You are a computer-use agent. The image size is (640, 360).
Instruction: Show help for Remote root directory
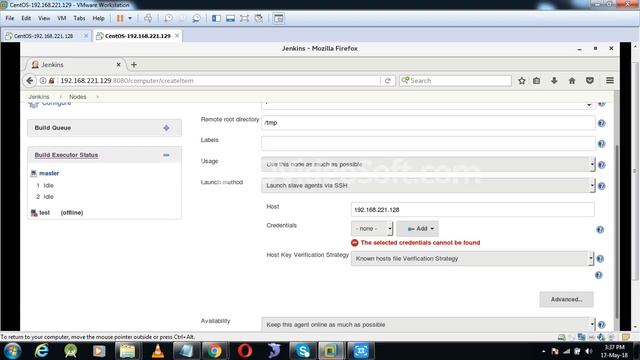[601, 123]
